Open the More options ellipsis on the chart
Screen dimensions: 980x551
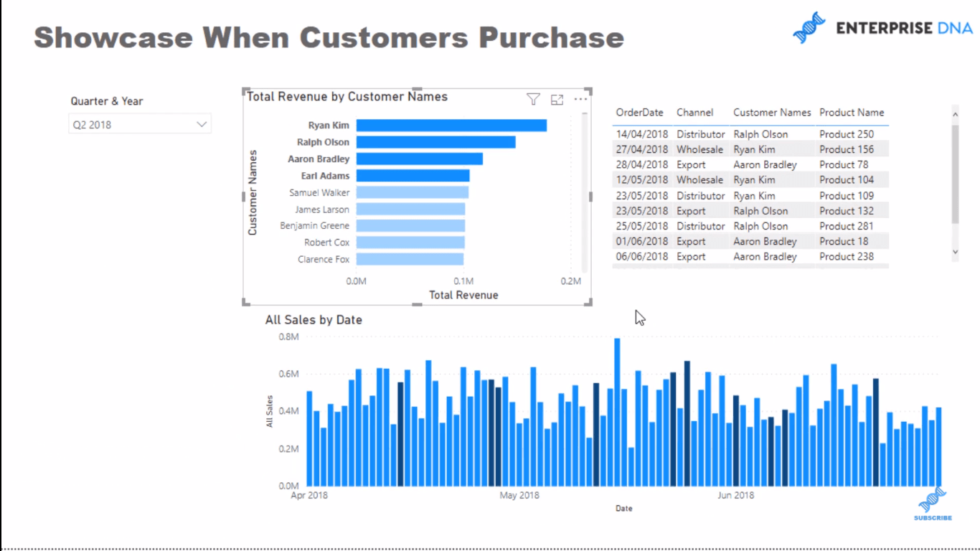[x=580, y=100]
